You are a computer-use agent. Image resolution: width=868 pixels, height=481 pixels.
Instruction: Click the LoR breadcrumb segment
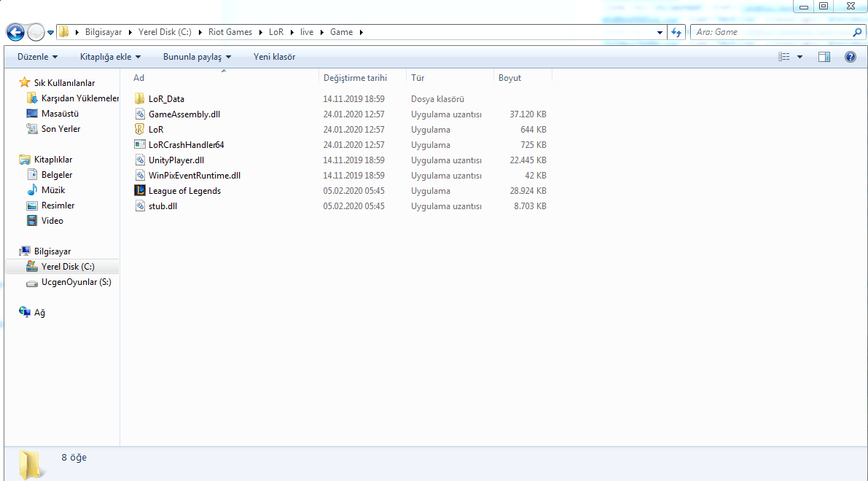tap(276, 32)
